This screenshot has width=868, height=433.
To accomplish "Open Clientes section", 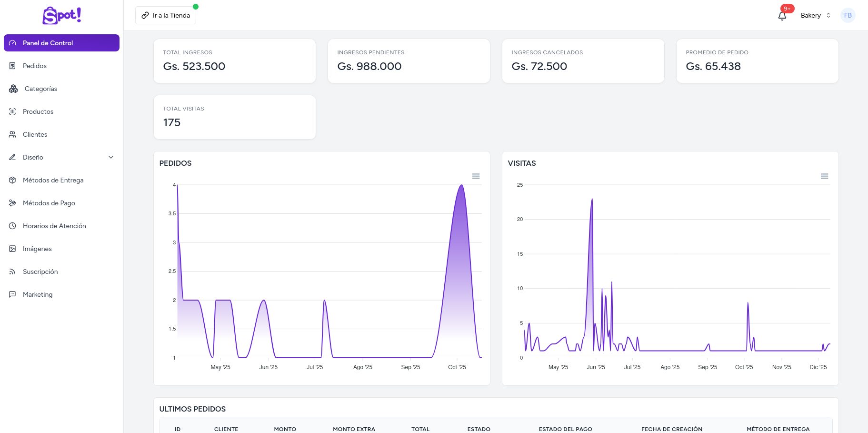I will point(35,134).
